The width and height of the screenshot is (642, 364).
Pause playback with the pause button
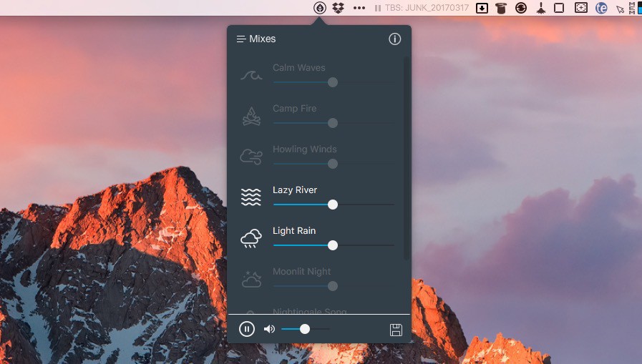(246, 329)
